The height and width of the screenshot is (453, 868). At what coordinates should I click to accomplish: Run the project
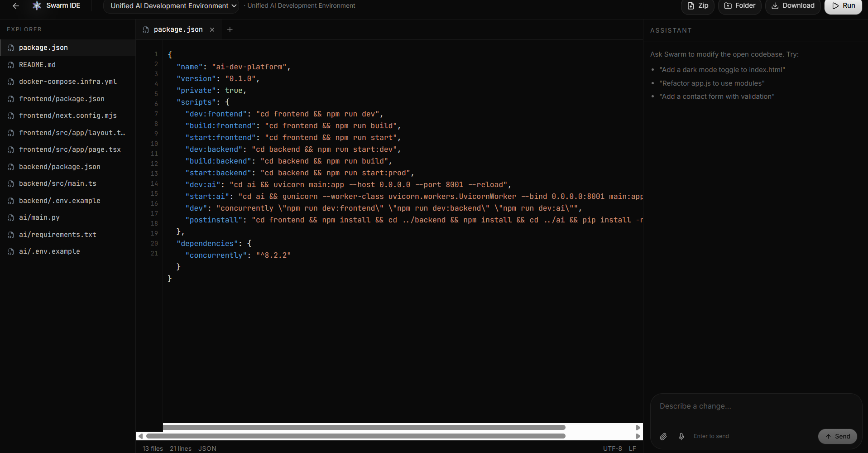pyautogui.click(x=843, y=6)
